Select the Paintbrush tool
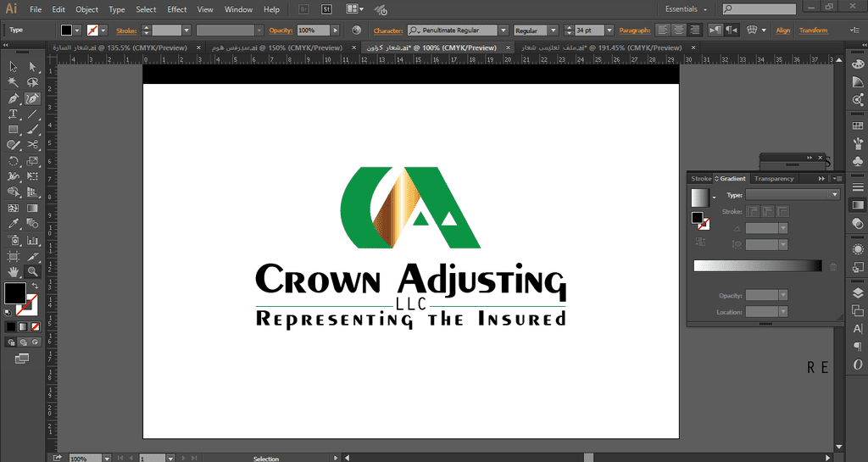Viewport: 868px width, 462px height. coord(33,130)
